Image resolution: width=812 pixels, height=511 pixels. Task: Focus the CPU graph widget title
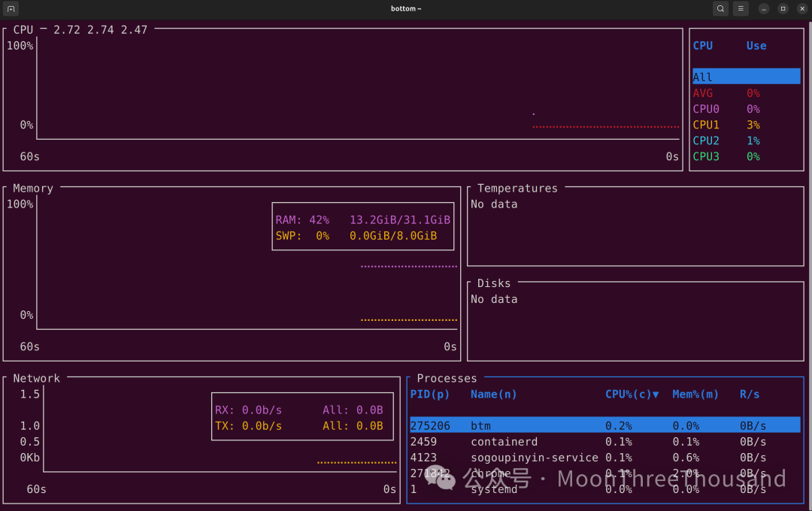(23, 30)
